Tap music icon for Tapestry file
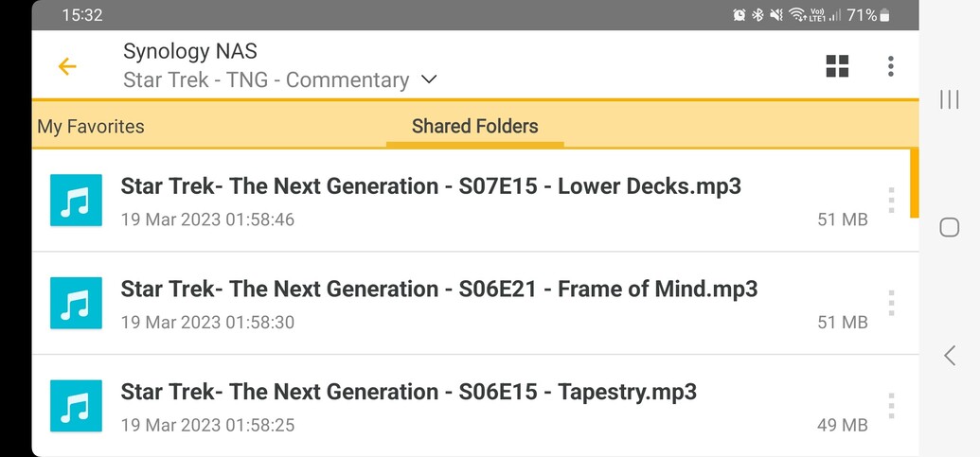The width and height of the screenshot is (980, 457). click(x=76, y=406)
